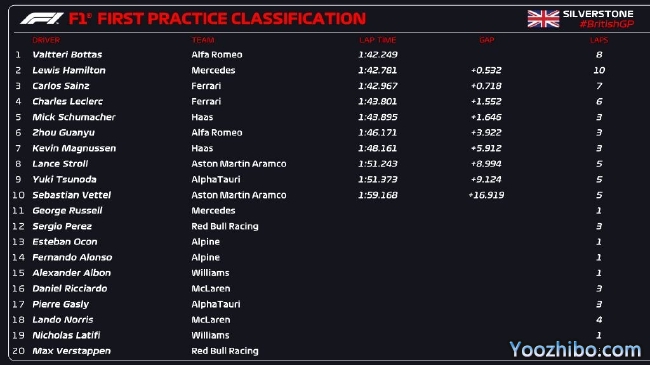This screenshot has height=365, width=650.
Task: Click the GAP column header
Action: tap(487, 40)
